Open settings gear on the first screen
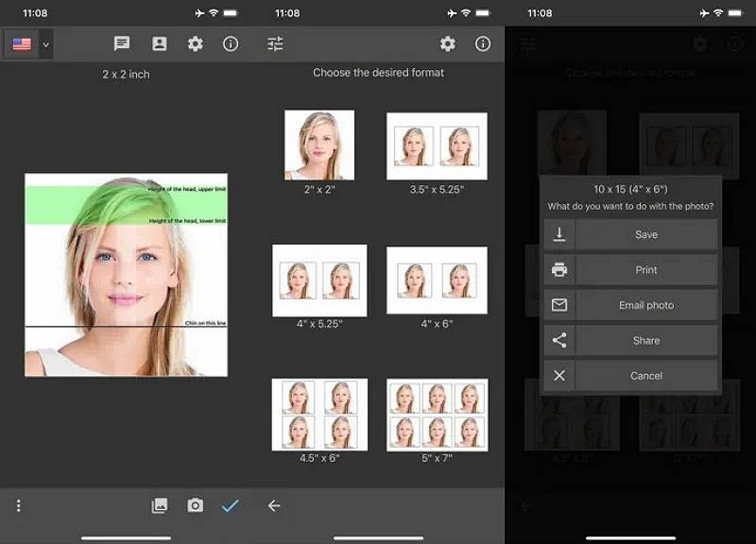 (x=195, y=43)
